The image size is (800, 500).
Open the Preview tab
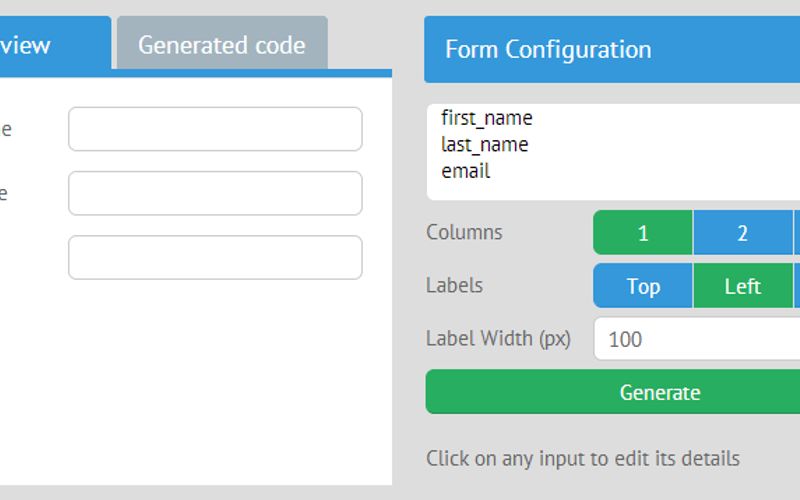[x=55, y=43]
